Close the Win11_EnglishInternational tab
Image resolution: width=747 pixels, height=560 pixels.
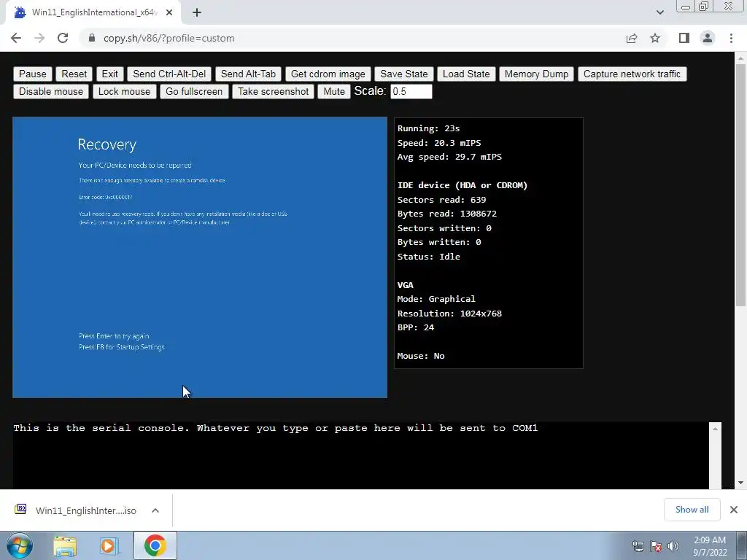click(169, 12)
